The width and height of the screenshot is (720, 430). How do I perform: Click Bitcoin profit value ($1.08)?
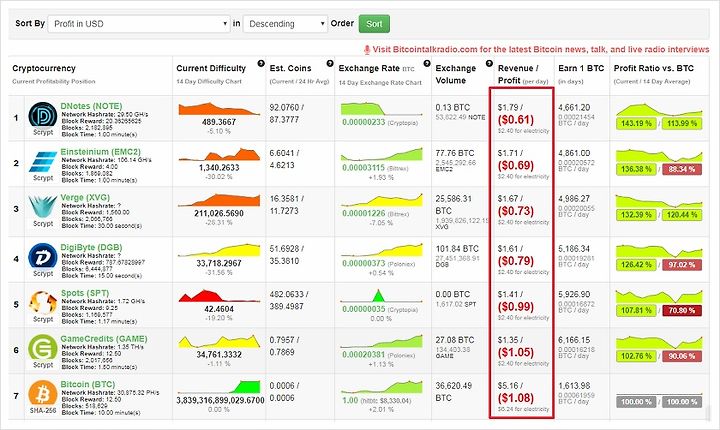pyautogui.click(x=516, y=398)
